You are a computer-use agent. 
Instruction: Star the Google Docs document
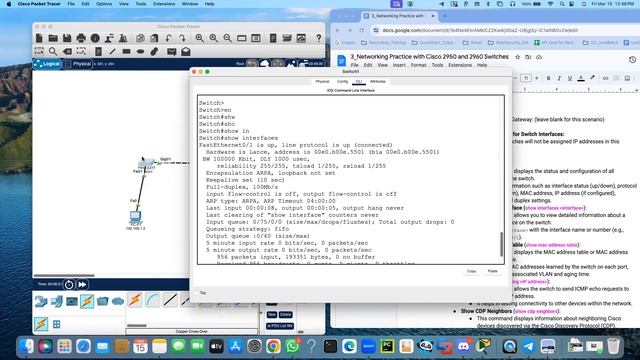(518, 57)
